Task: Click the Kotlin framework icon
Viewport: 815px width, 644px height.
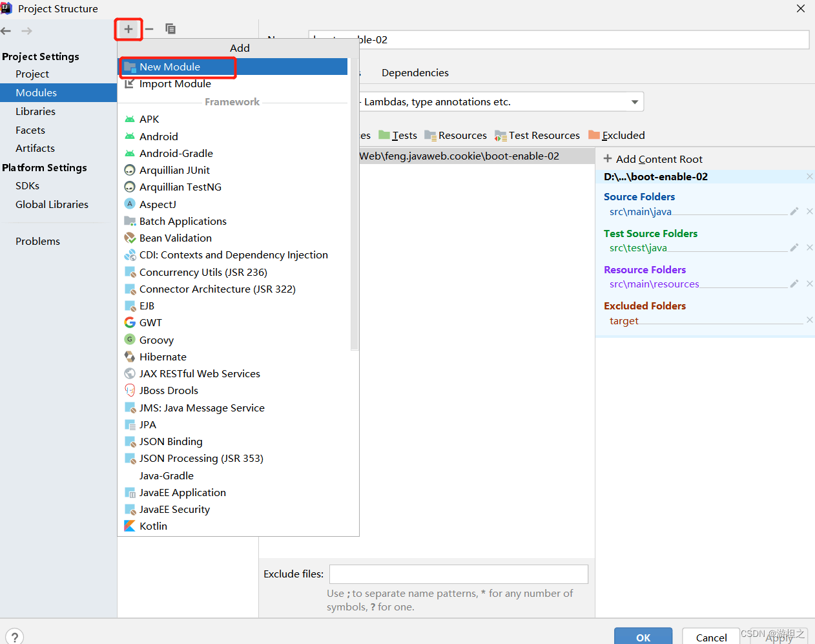Action: click(x=130, y=526)
